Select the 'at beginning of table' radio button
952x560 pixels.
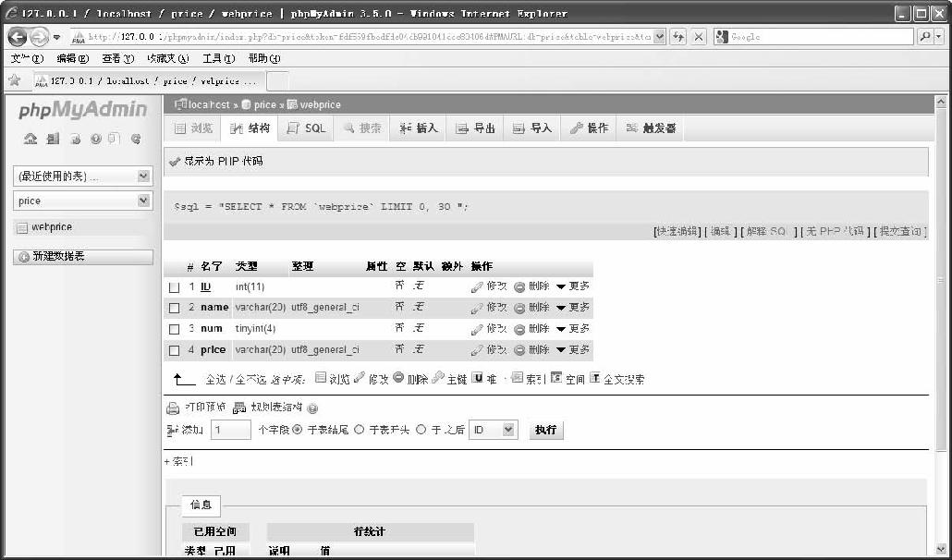point(359,430)
